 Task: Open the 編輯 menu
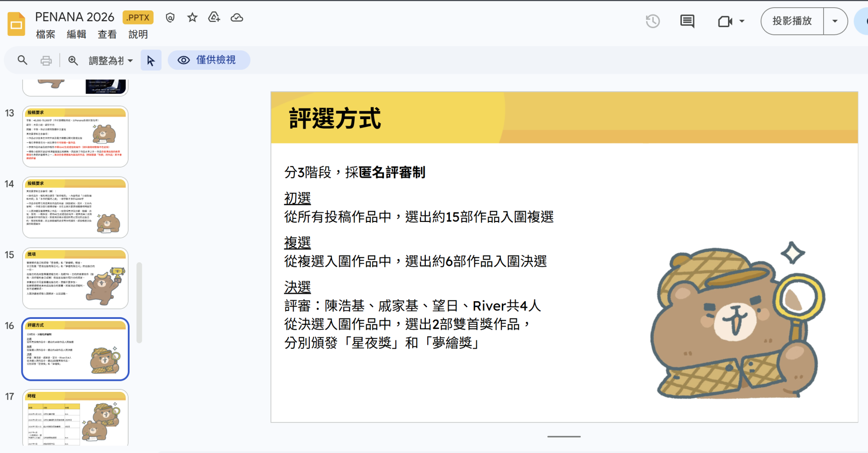tap(76, 34)
